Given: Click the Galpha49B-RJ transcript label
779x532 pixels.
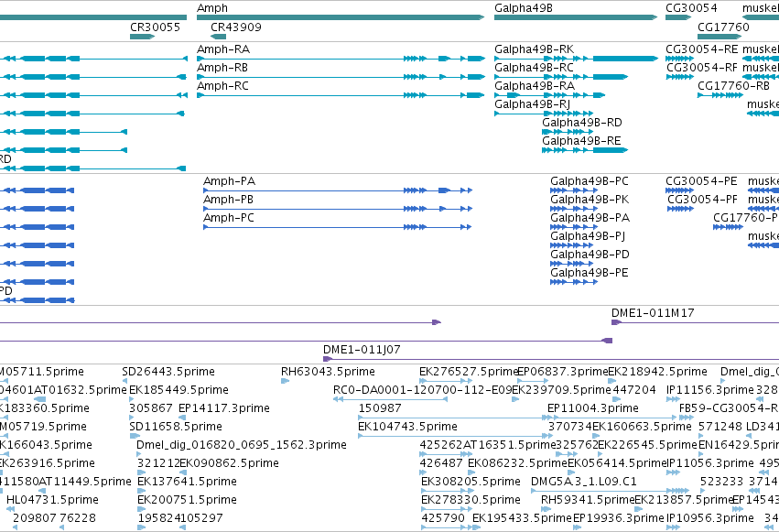Looking at the screenshot, I should (x=532, y=104).
